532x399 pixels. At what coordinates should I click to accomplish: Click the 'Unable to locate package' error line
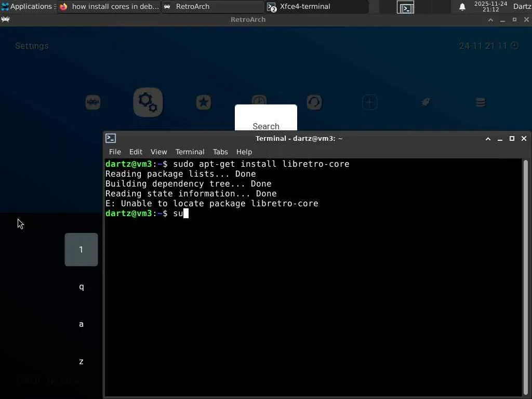point(212,204)
